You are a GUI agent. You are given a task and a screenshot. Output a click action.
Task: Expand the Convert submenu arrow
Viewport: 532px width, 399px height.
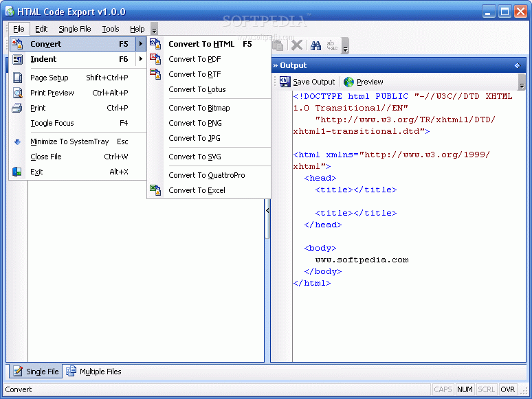pyautogui.click(x=140, y=44)
